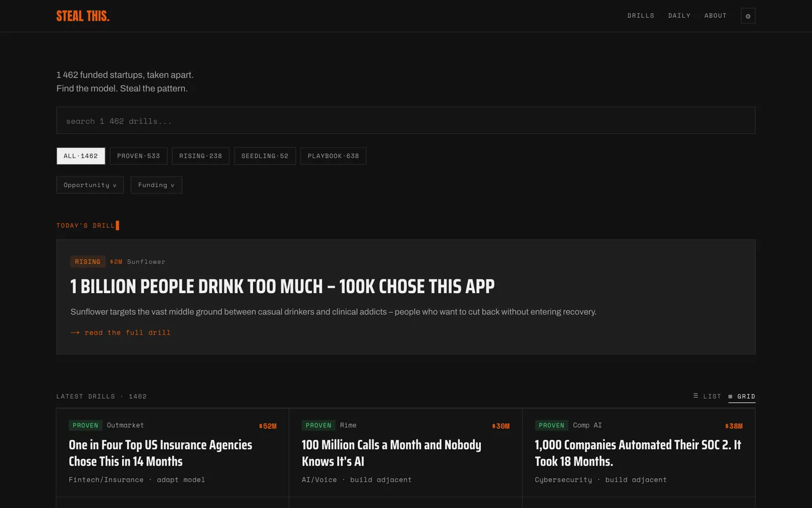Filter by PLAYBOOK·638

333,156
